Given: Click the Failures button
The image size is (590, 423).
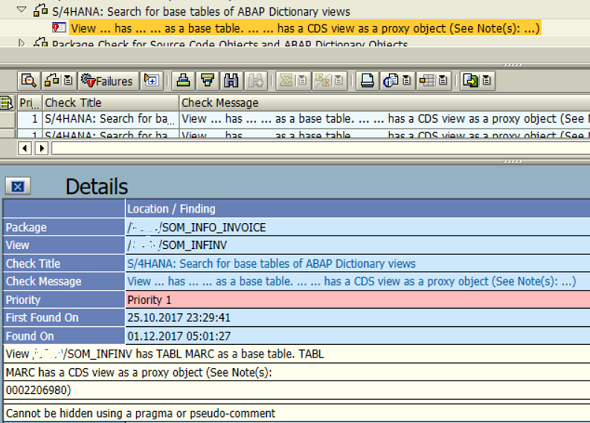Looking at the screenshot, I should pyautogui.click(x=108, y=81).
